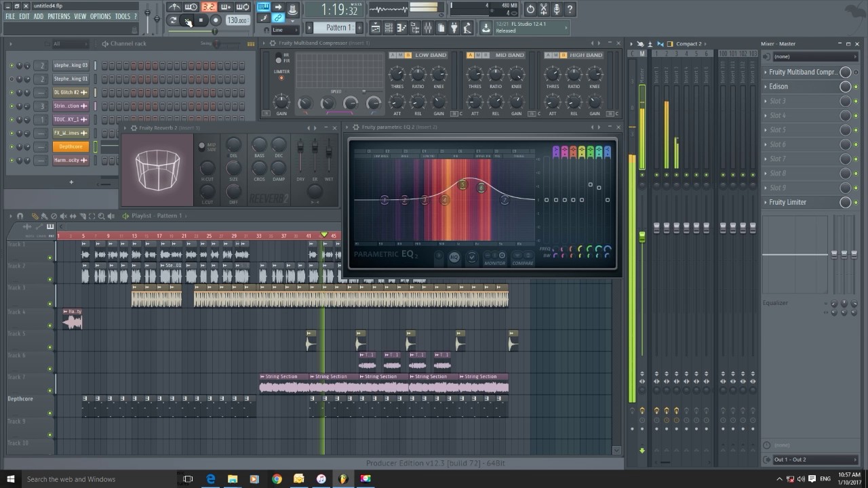
Task: Open the plugin picker plug icon
Action: [454, 28]
